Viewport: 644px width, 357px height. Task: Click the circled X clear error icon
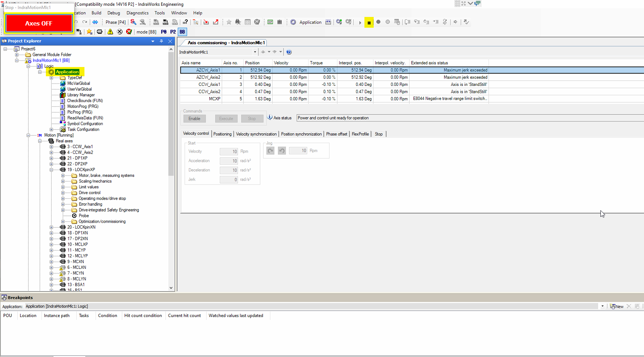(x=120, y=32)
